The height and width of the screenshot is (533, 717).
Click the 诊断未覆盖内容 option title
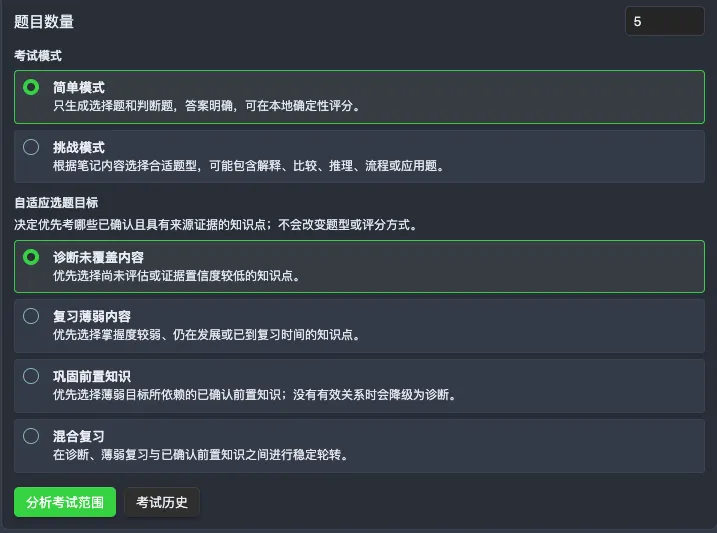tap(98, 257)
